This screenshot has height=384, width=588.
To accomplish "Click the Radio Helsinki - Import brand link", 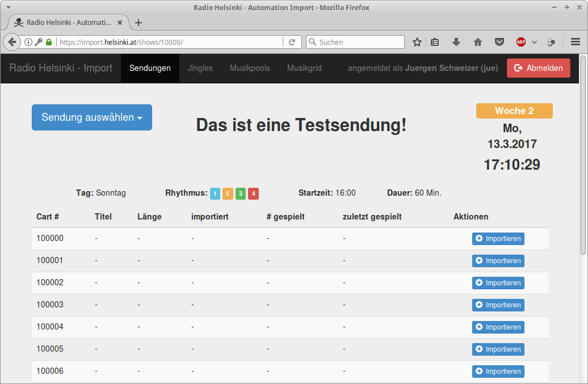I will (x=61, y=68).
